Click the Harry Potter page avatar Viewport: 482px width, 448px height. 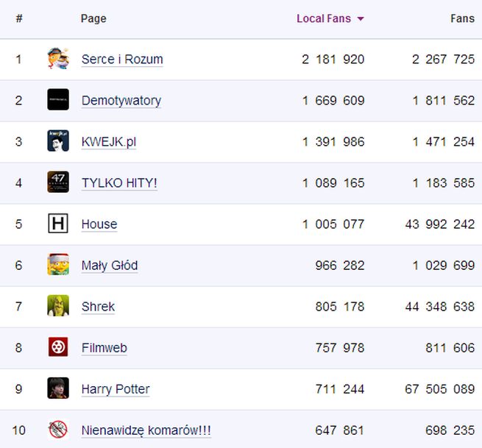pos(58,388)
